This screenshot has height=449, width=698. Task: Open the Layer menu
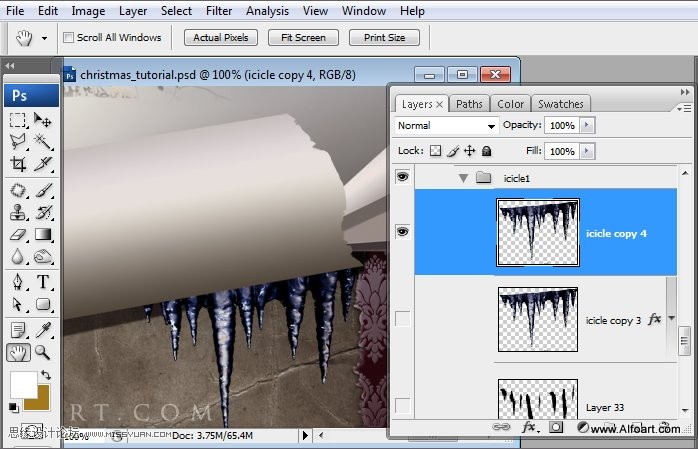click(133, 11)
